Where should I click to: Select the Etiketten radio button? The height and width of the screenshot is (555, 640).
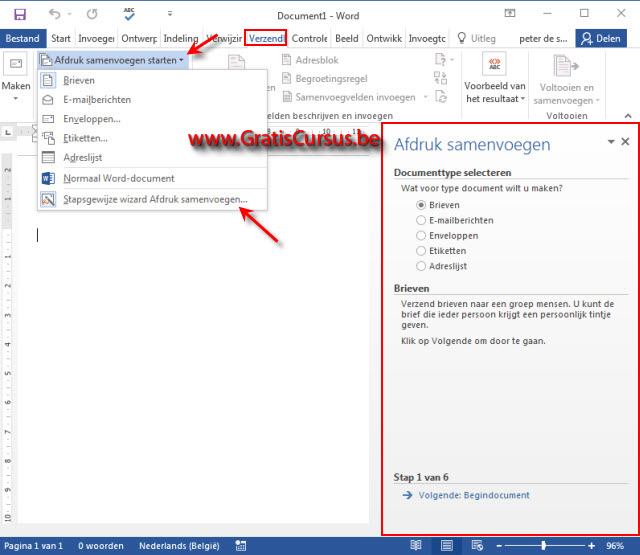[421, 251]
